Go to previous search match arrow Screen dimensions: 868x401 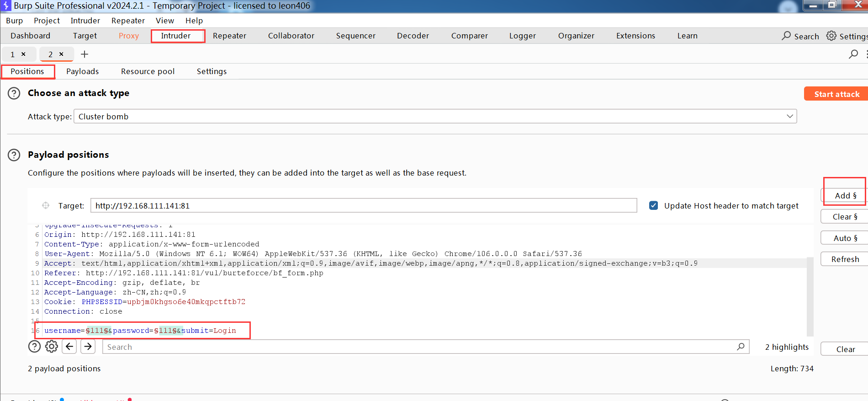tap(69, 347)
